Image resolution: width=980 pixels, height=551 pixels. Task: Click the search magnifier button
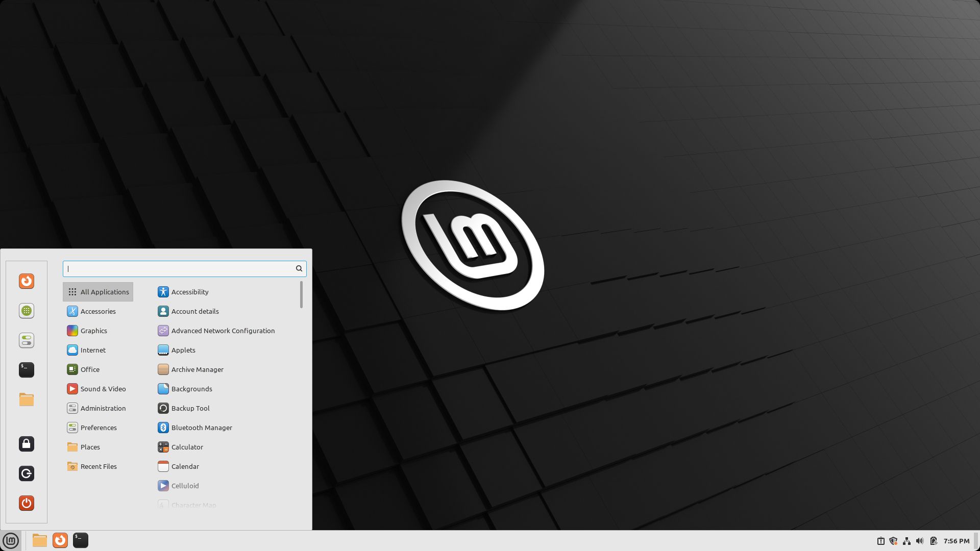tap(299, 268)
